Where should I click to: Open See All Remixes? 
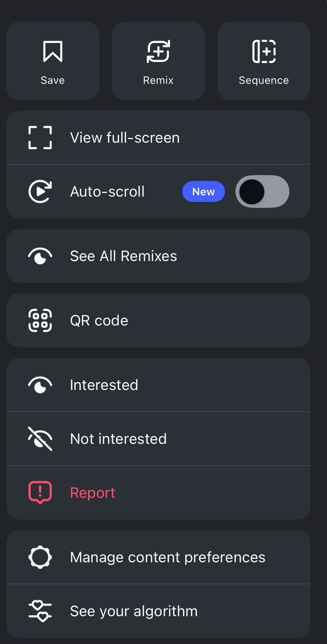[124, 256]
